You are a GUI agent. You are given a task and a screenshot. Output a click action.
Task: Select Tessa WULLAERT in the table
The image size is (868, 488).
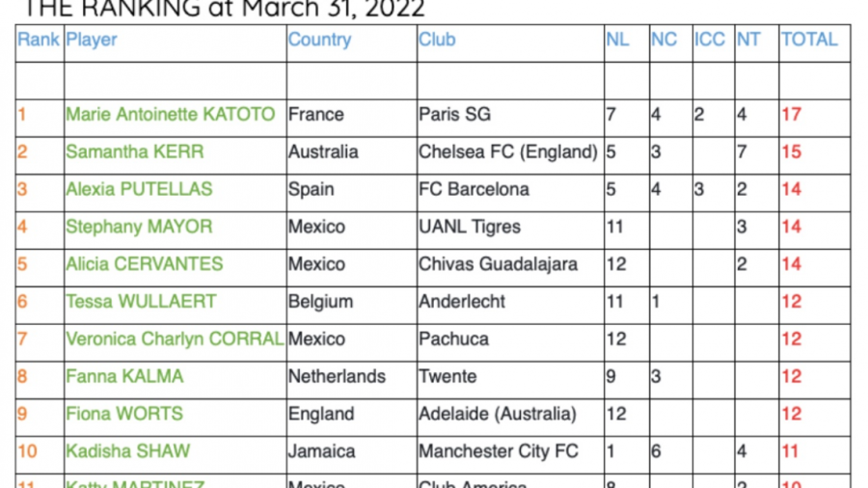[x=141, y=302]
